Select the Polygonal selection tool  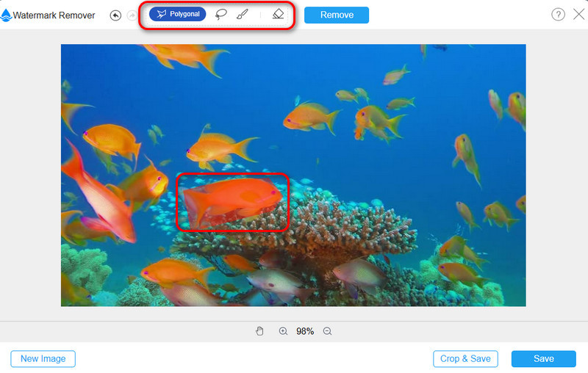[178, 14]
